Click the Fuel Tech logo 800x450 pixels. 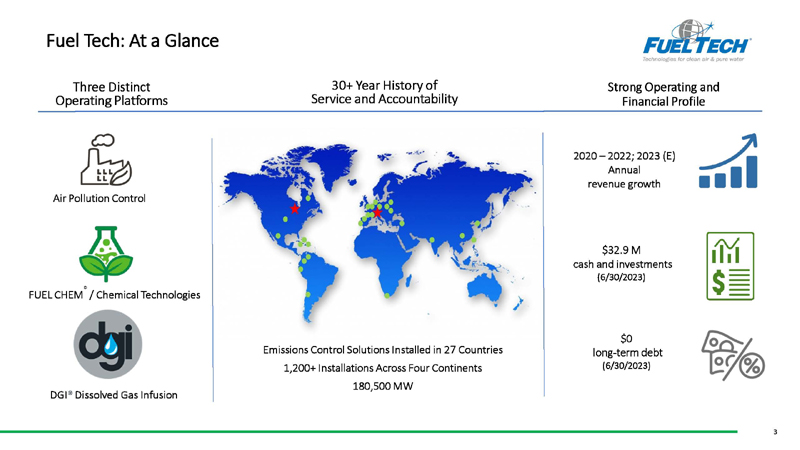[696, 41]
